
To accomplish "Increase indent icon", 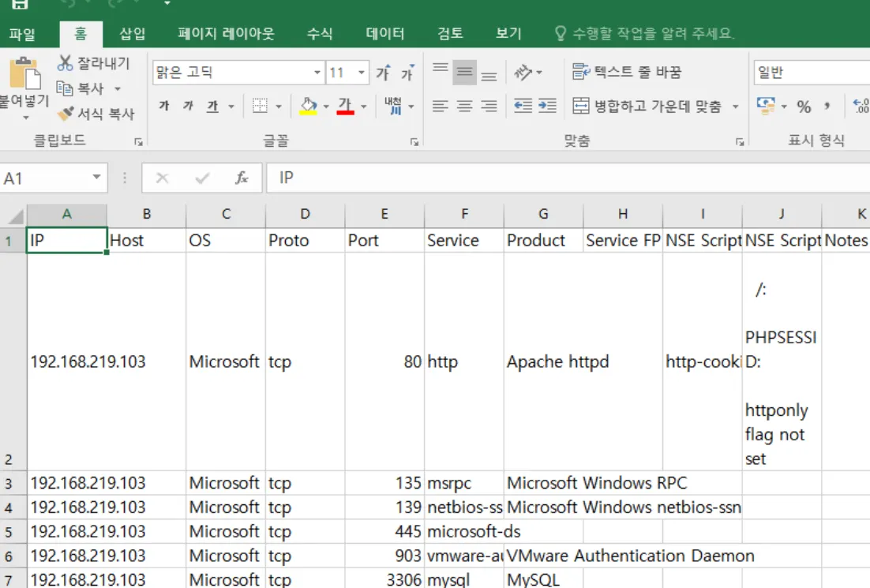I will click(x=547, y=106).
